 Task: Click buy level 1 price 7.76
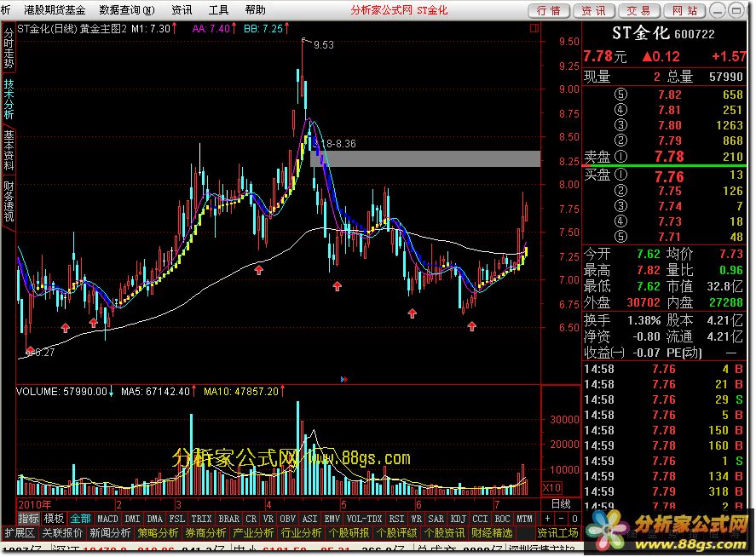[x=669, y=176]
